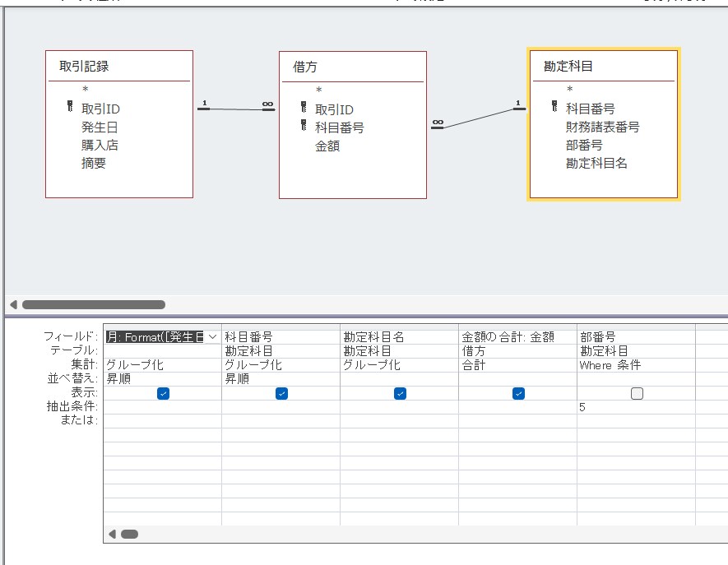
Task: Select 取引ID field in 取引記録 table
Action: point(100,109)
